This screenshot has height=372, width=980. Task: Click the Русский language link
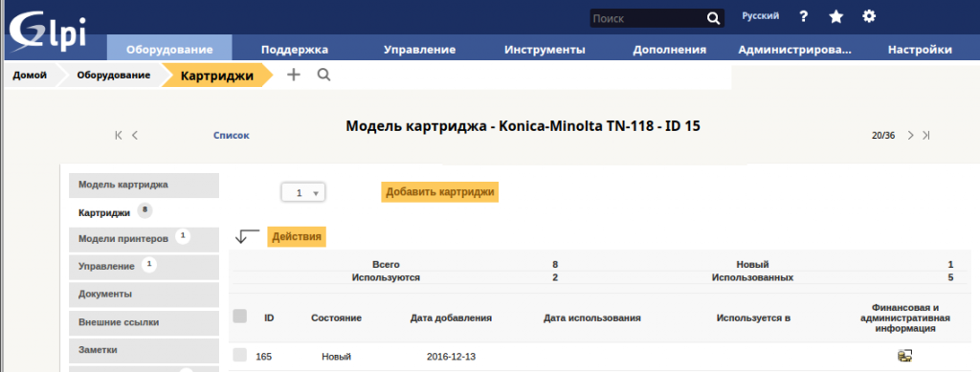(761, 16)
